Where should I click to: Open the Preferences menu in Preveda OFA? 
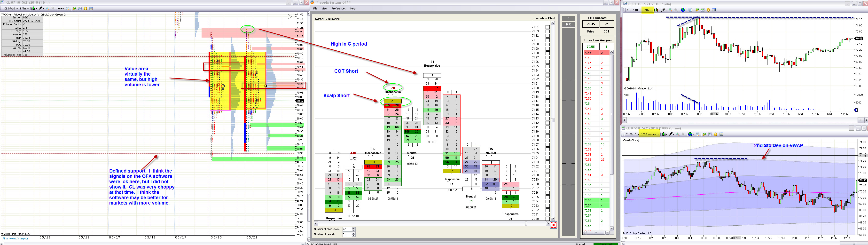point(339,8)
